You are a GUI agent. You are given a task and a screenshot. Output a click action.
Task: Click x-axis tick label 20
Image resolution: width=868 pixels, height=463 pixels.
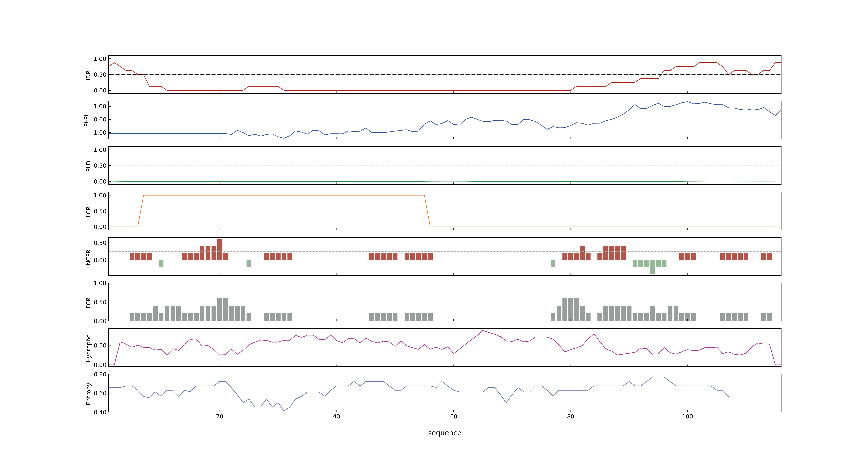coord(220,416)
